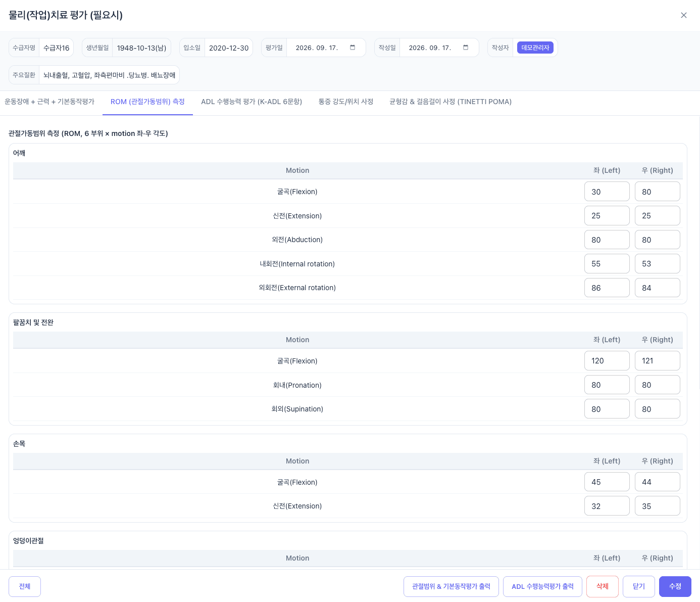Edit shoulder 굴곡(Flexion) right value 80
Screen dimensions: 700x602
pos(658,192)
